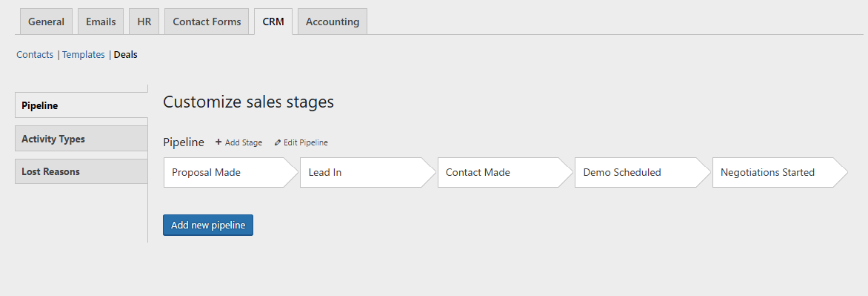The image size is (868, 296).
Task: Select the Contact Made stage
Action: (505, 172)
